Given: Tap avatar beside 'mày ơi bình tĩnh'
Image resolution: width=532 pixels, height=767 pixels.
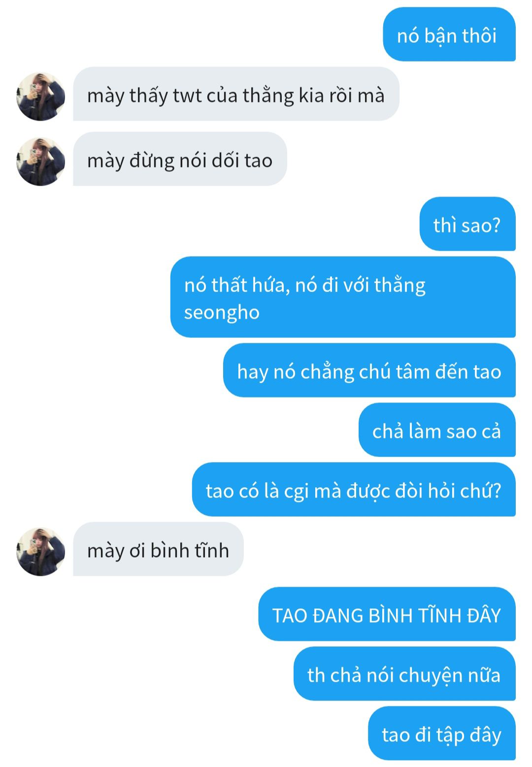Looking at the screenshot, I should (40, 552).
